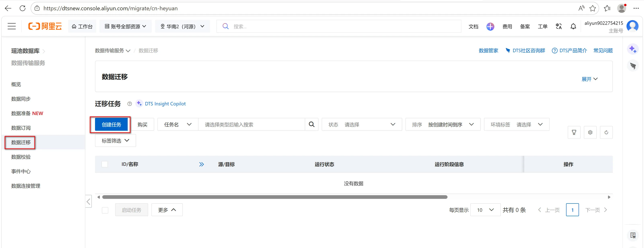The height and width of the screenshot is (248, 644).
Task: Expand columns with the double-arrow icon
Action: [x=202, y=164]
